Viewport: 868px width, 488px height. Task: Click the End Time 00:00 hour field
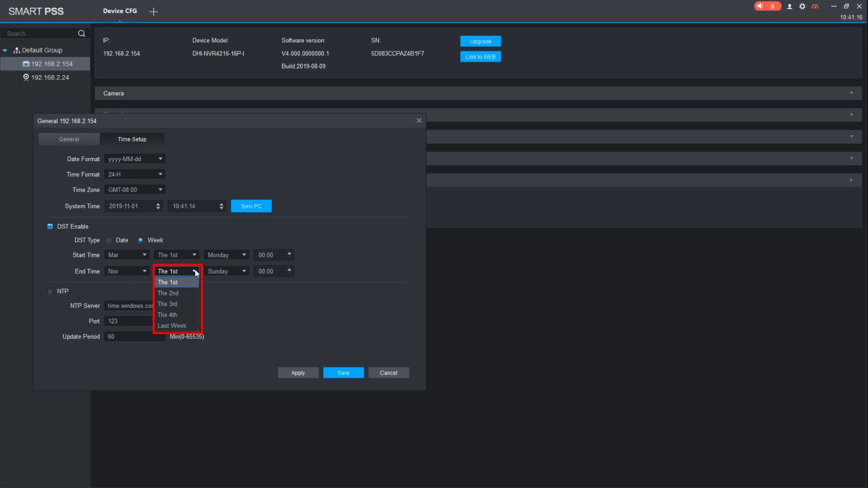pos(273,271)
